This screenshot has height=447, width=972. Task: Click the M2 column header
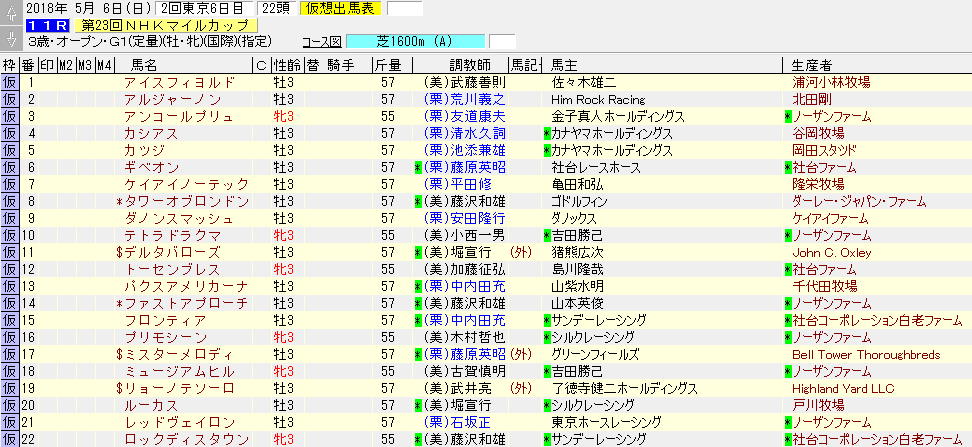tap(66, 65)
